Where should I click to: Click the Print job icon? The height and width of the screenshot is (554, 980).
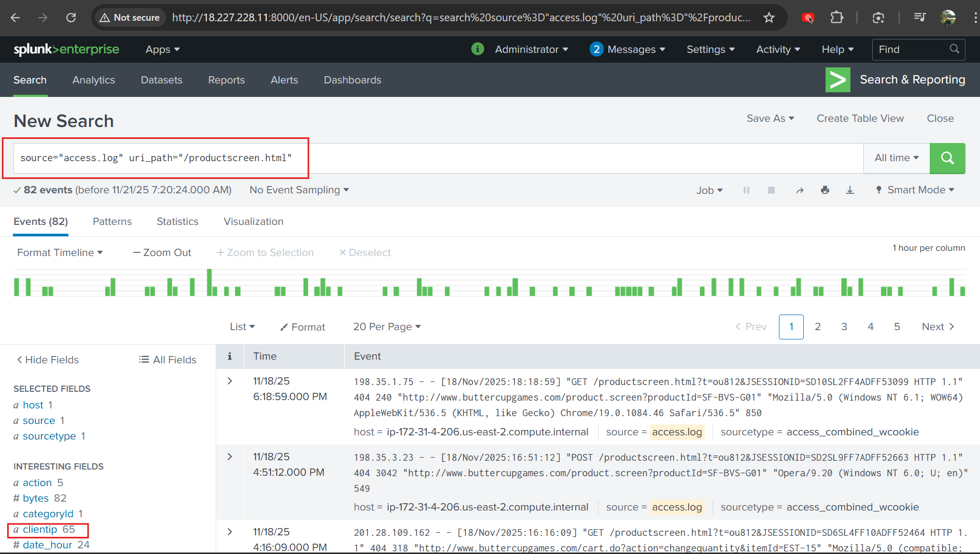pos(825,190)
